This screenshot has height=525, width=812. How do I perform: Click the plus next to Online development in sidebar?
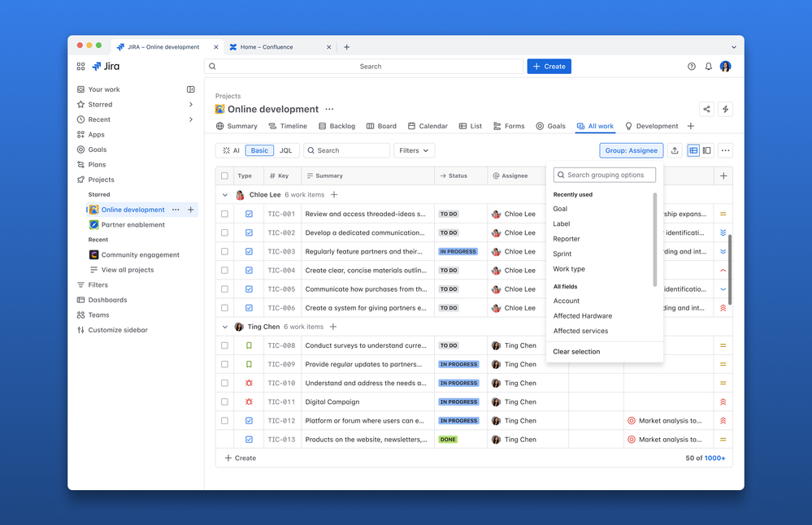pyautogui.click(x=190, y=210)
